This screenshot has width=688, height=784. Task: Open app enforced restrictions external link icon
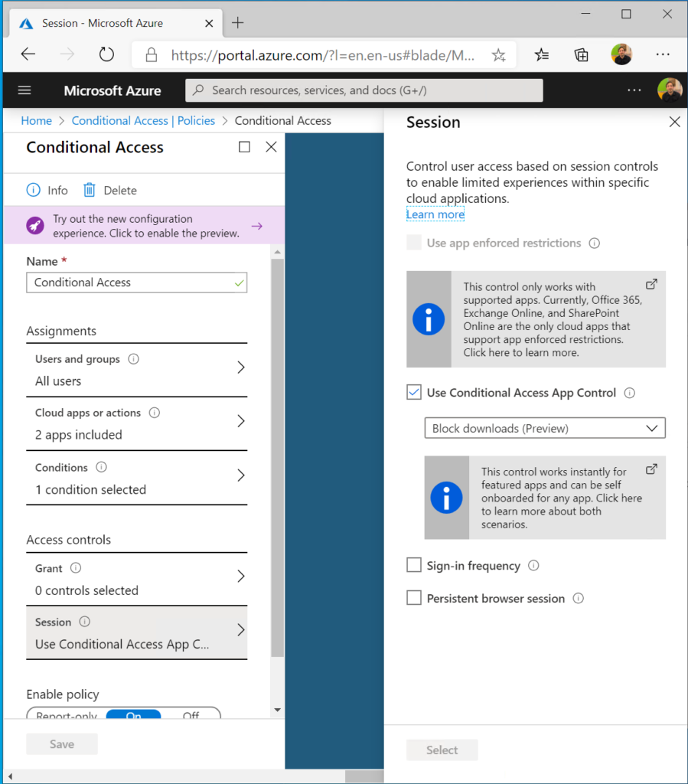(x=651, y=284)
